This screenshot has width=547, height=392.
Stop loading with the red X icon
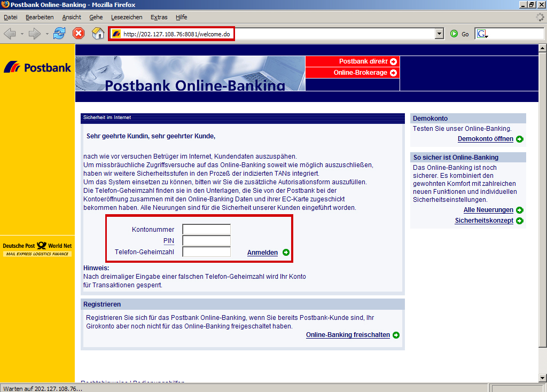(79, 34)
